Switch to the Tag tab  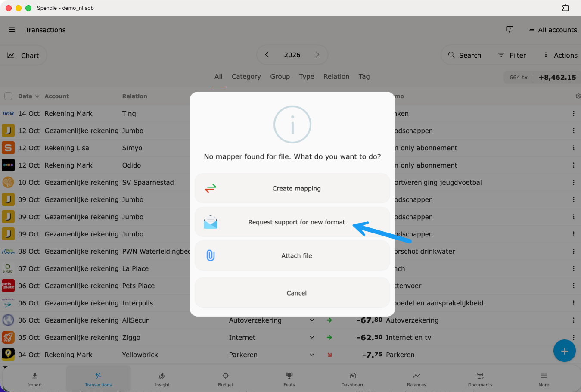(x=364, y=76)
